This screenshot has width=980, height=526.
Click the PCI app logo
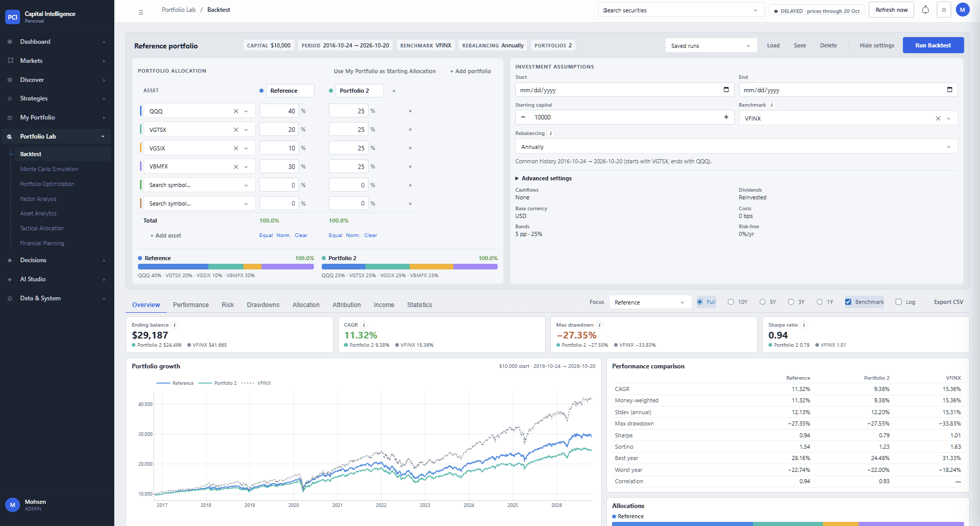[x=12, y=17]
